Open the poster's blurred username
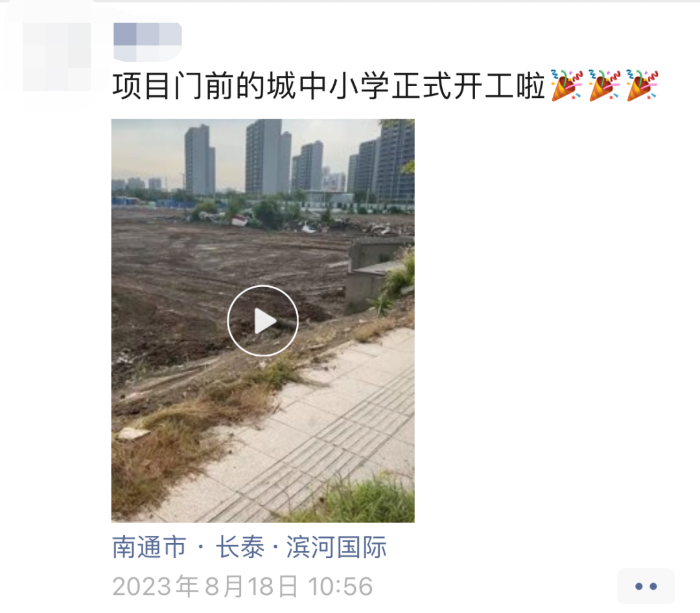The image size is (700, 613). (x=148, y=42)
